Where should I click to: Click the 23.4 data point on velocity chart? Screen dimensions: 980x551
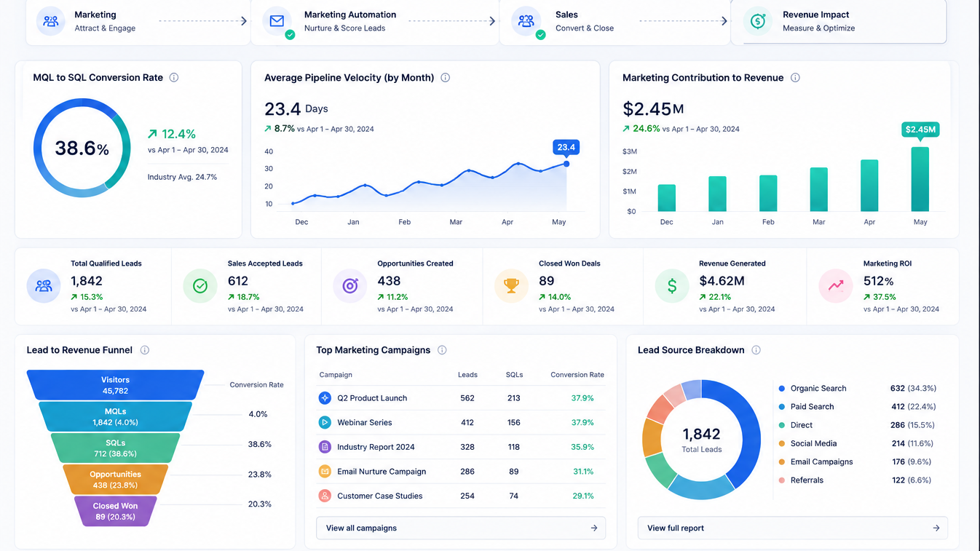(566, 164)
